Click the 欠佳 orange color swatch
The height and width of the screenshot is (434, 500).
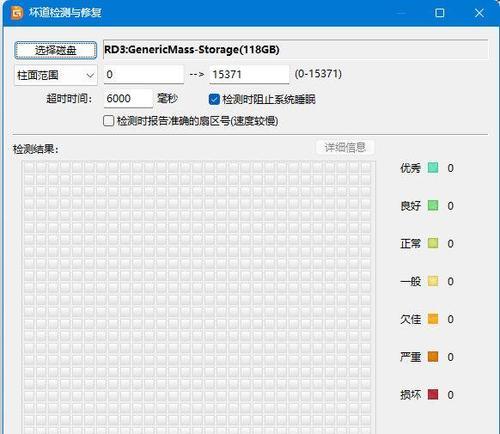coord(433,319)
